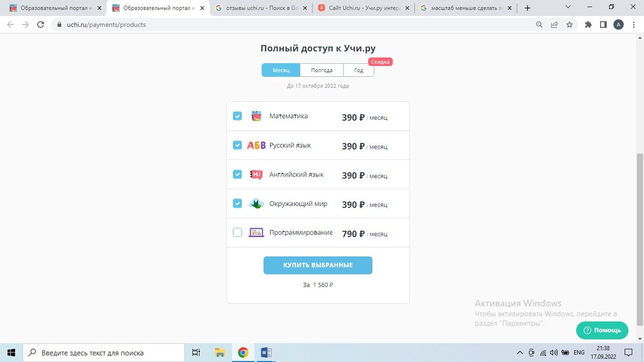The width and height of the screenshot is (644, 362).
Task: Uncheck the Русский язык checkbox
Action: pos(237,145)
